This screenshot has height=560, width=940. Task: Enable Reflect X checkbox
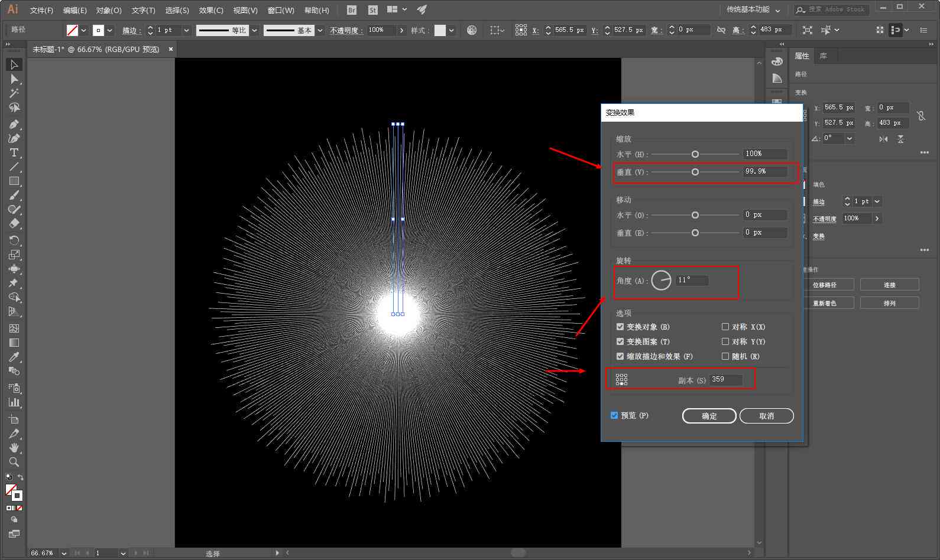pos(725,327)
